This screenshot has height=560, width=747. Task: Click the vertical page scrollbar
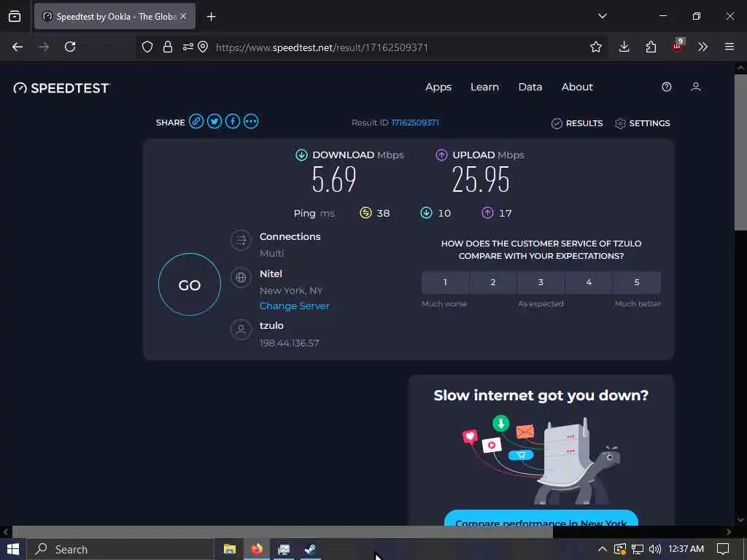740,152
